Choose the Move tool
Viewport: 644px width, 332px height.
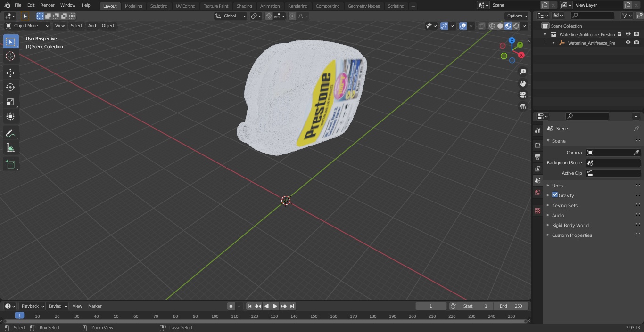point(10,73)
